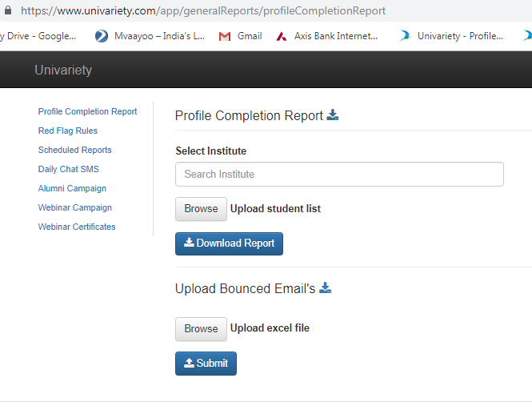This screenshot has width=532, height=402.
Task: Click the download icon next to Upload Bounced Email's
Action: coord(325,288)
